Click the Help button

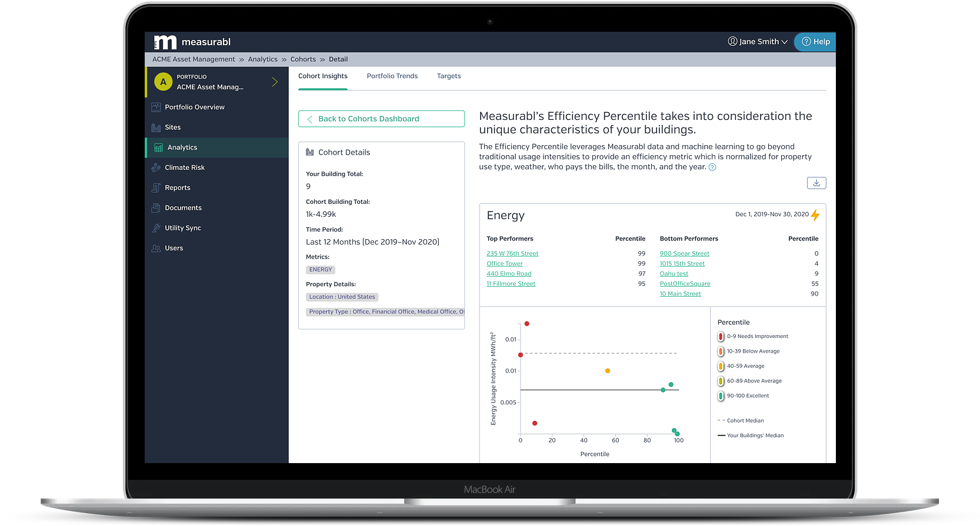(815, 42)
